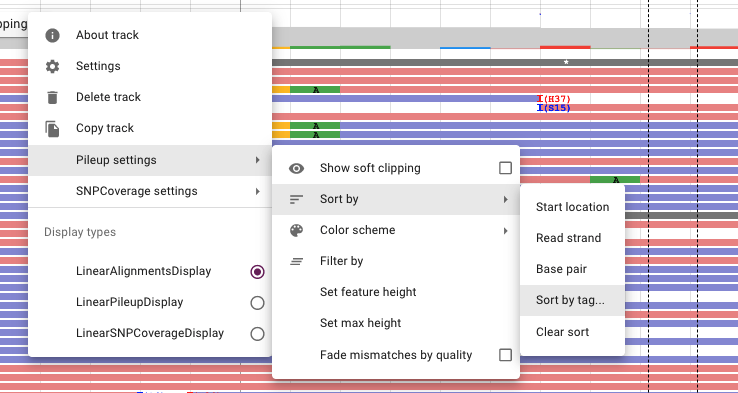Click the Copy track document icon

(52, 128)
